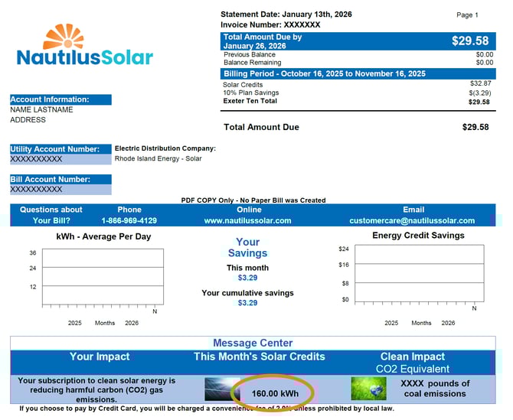The height and width of the screenshot is (420, 513).
Task: Click the $29.58 amount in blue header
Action: [470, 41]
